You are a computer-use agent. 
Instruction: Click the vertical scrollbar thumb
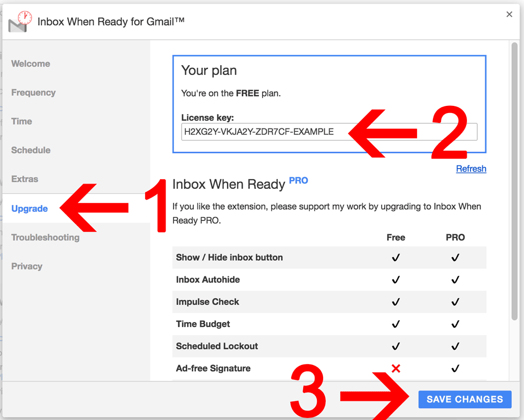514,182
